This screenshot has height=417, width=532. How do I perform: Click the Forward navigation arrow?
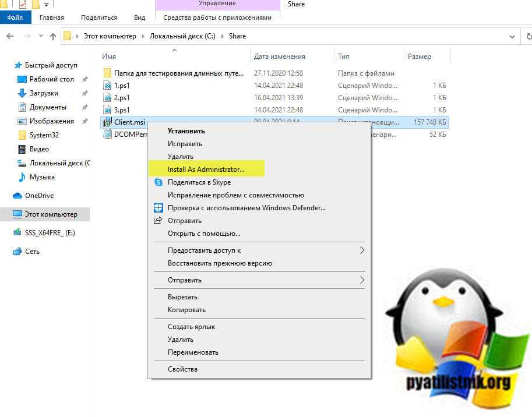27,36
